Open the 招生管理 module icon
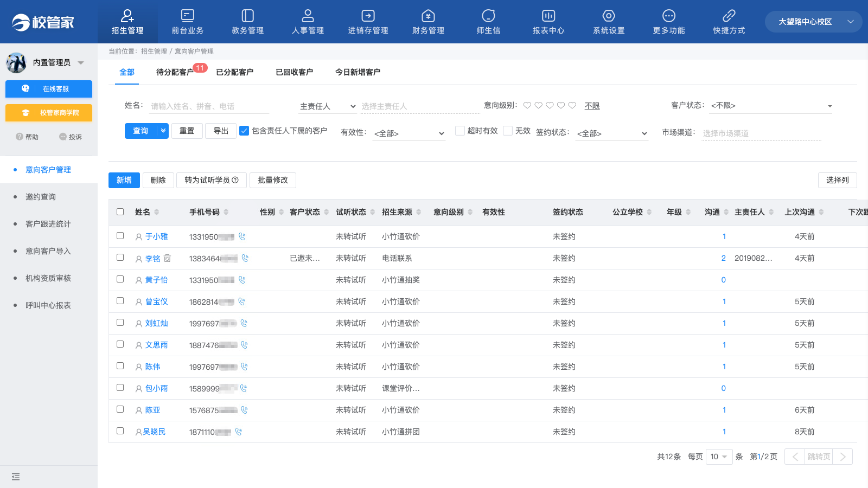This screenshot has height=488, width=868. point(127,16)
